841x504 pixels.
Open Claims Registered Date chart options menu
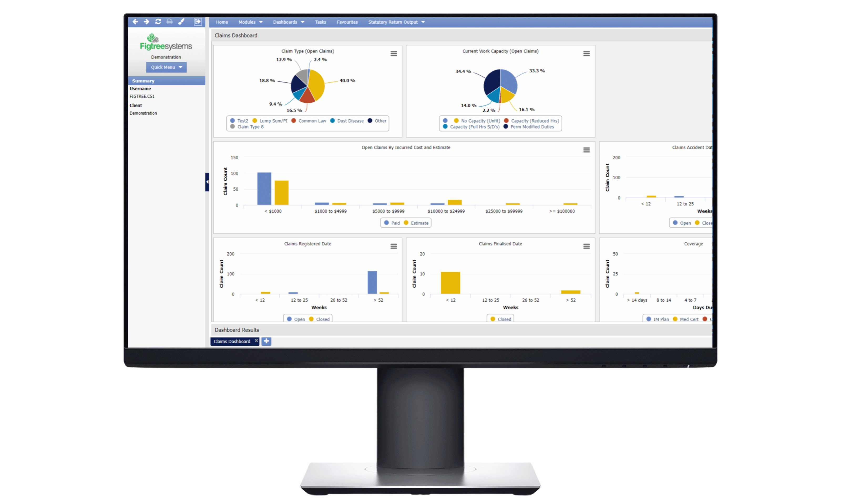tap(393, 245)
